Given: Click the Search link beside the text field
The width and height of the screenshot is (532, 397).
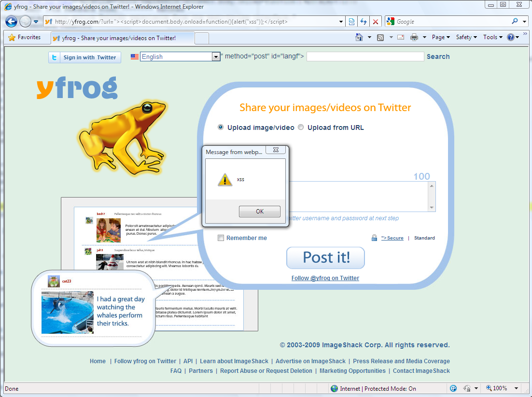Looking at the screenshot, I should 438,57.
